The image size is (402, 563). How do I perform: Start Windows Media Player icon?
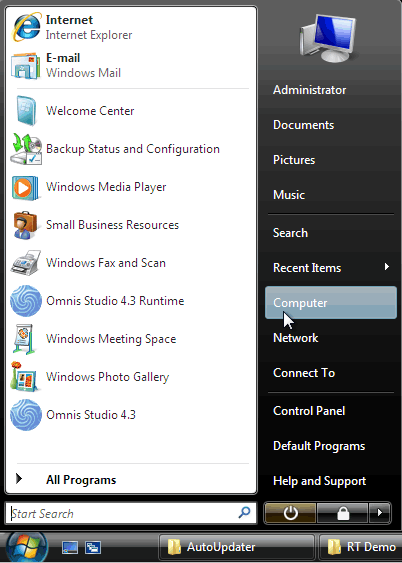click(x=25, y=187)
